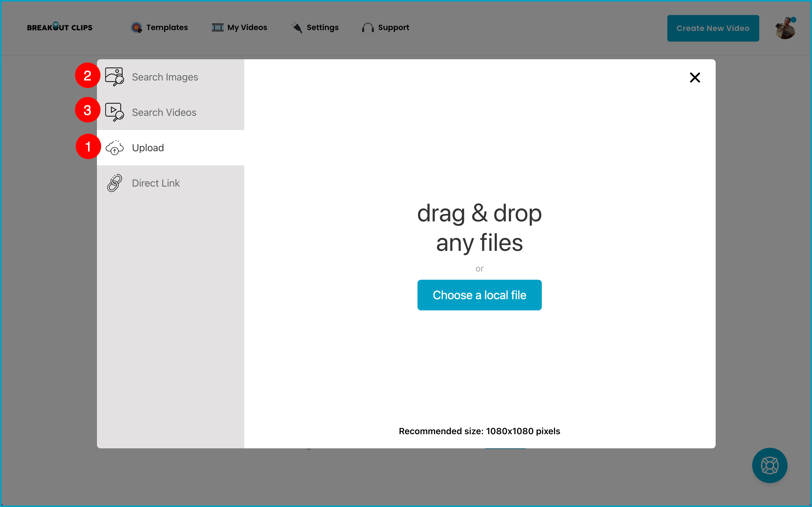Image resolution: width=812 pixels, height=507 pixels.
Task: Open the My Videos menu item
Action: [247, 27]
